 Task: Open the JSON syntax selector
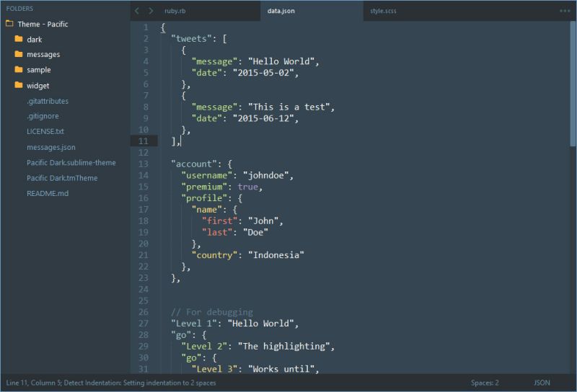point(542,383)
